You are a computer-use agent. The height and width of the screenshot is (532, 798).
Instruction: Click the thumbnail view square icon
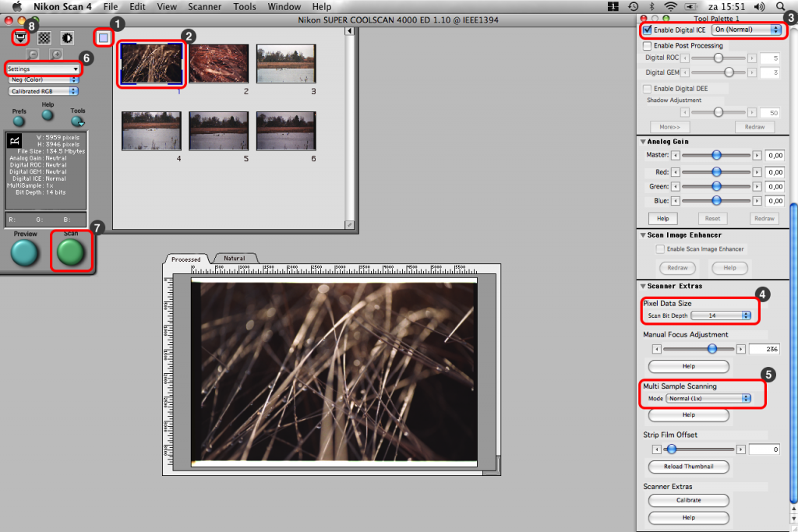[x=104, y=37]
